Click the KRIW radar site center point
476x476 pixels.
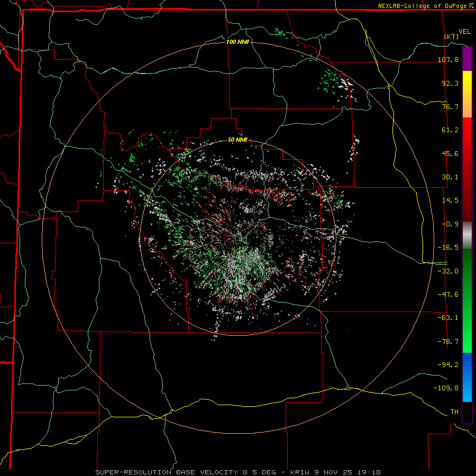[238, 238]
